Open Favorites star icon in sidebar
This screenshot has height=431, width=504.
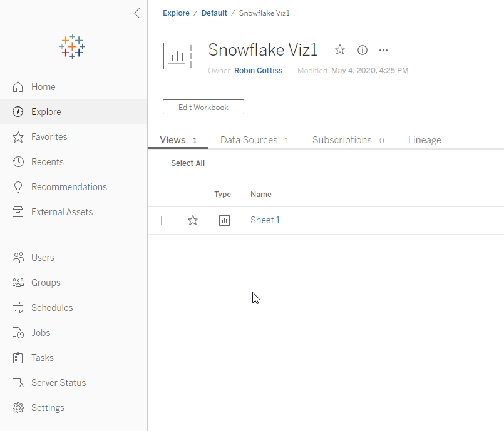(18, 137)
